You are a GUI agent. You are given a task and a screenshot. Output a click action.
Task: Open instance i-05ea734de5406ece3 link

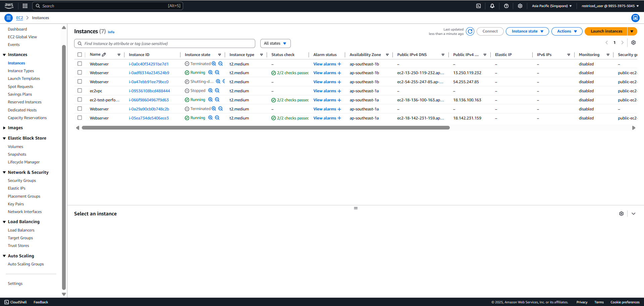(x=149, y=118)
